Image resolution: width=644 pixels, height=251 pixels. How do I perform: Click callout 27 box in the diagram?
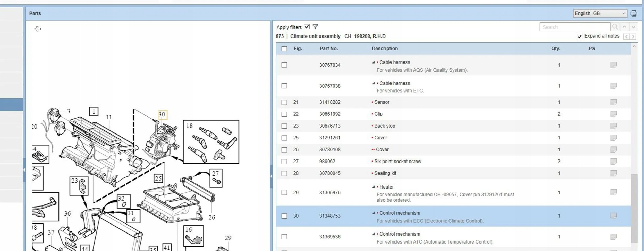click(x=216, y=178)
